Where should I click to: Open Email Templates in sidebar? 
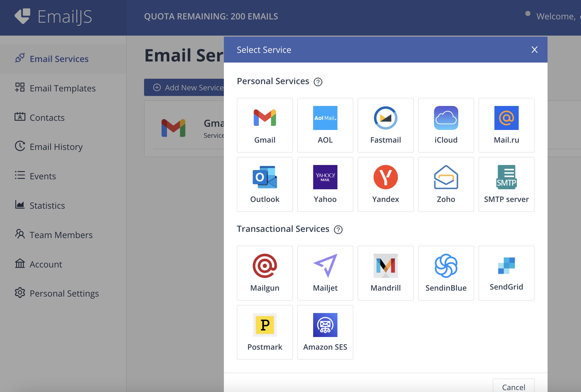coord(63,88)
